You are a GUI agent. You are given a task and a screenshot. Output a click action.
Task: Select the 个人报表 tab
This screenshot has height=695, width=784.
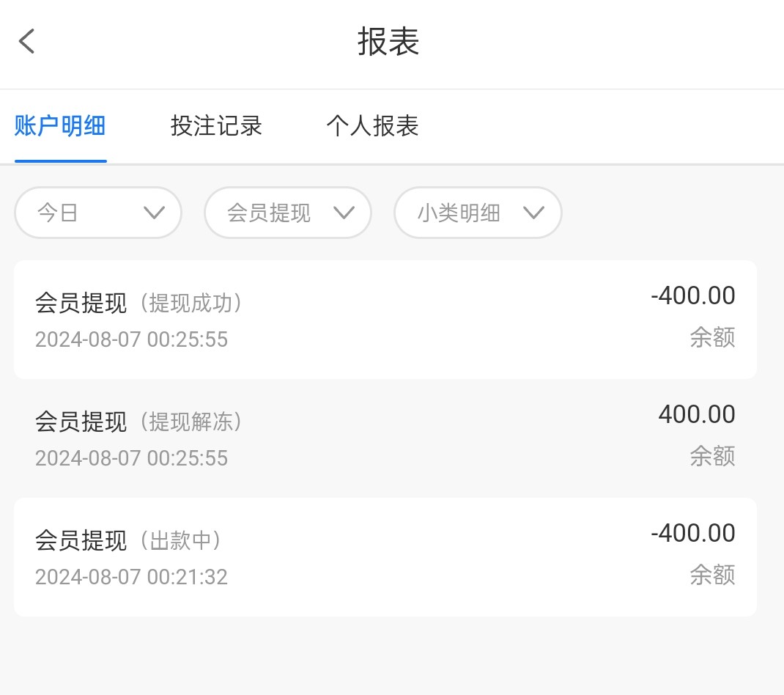tap(372, 126)
